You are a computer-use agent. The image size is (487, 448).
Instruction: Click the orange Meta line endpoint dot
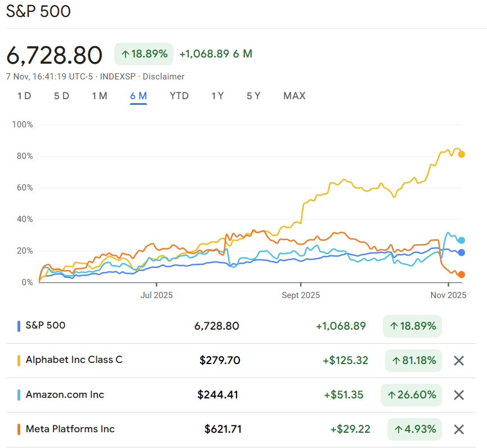tap(462, 274)
